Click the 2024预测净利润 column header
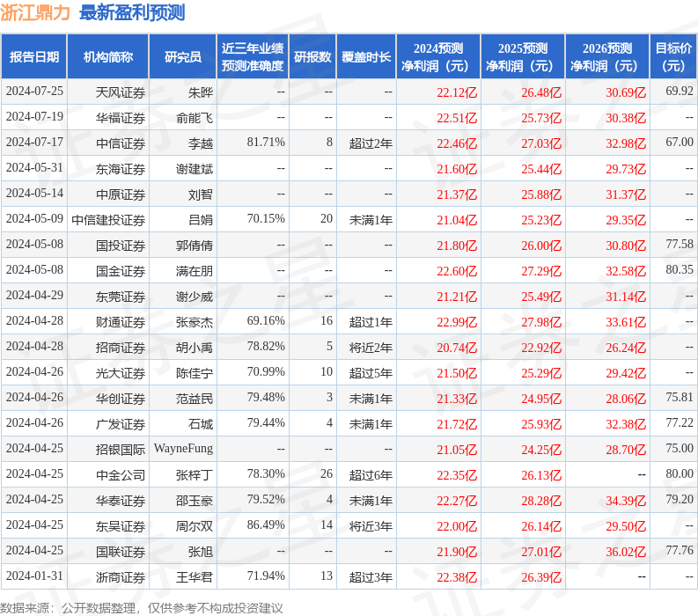698x616 pixels. [x=438, y=56]
